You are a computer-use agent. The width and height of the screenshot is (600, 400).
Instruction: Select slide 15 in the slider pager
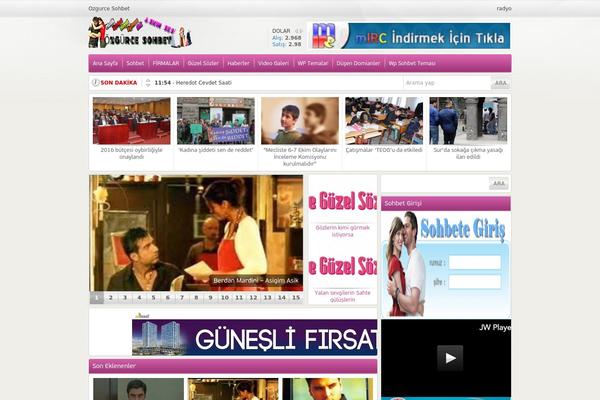296,297
